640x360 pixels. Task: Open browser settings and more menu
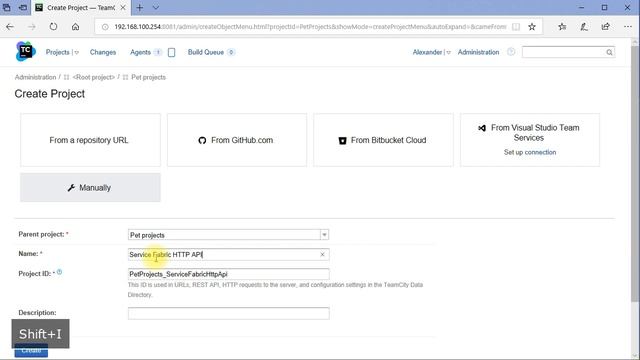pyautogui.click(x=628, y=27)
